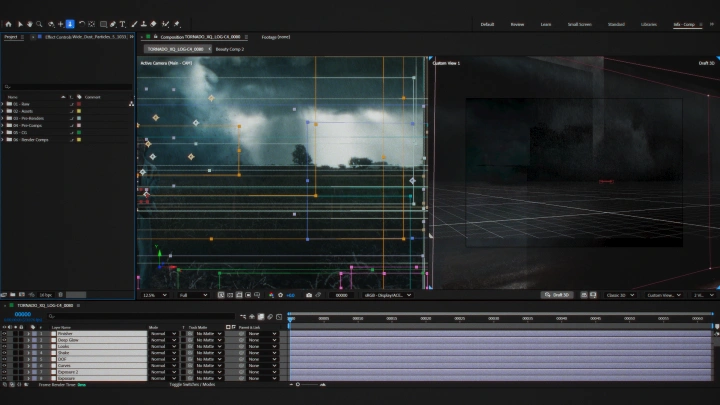The image size is (720, 405).
Task: Expand the Finisher layer properties
Action: point(28,334)
